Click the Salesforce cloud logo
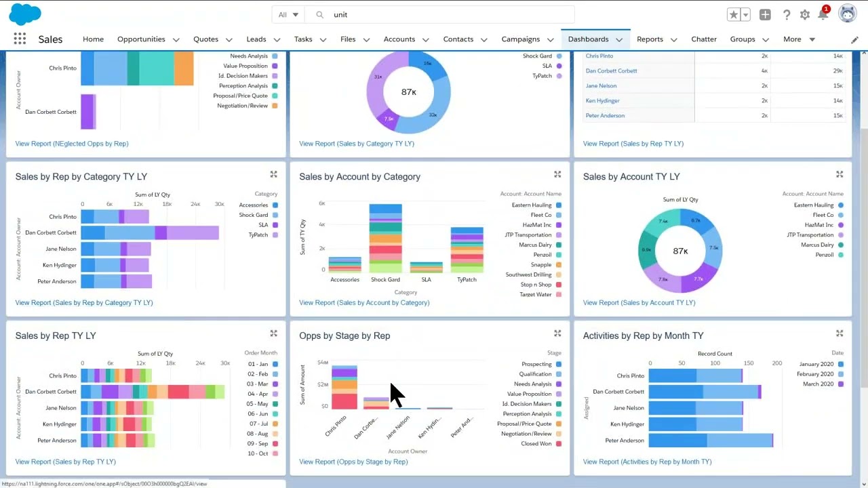Image resolution: width=868 pixels, height=488 pixels. (x=24, y=14)
